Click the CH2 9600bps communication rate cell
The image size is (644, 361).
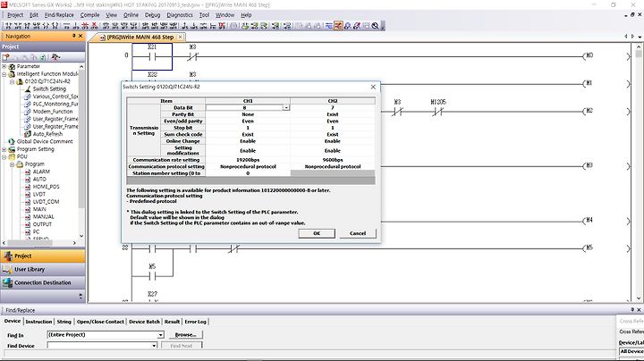click(333, 160)
